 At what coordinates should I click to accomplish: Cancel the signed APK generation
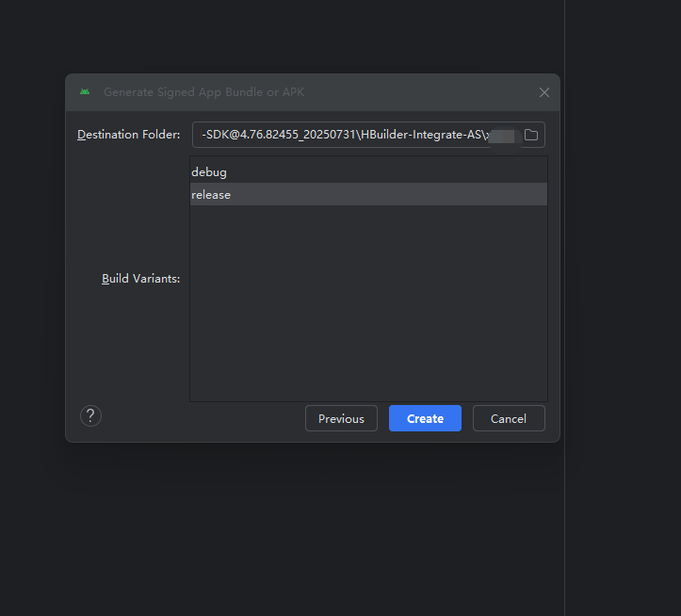508,418
